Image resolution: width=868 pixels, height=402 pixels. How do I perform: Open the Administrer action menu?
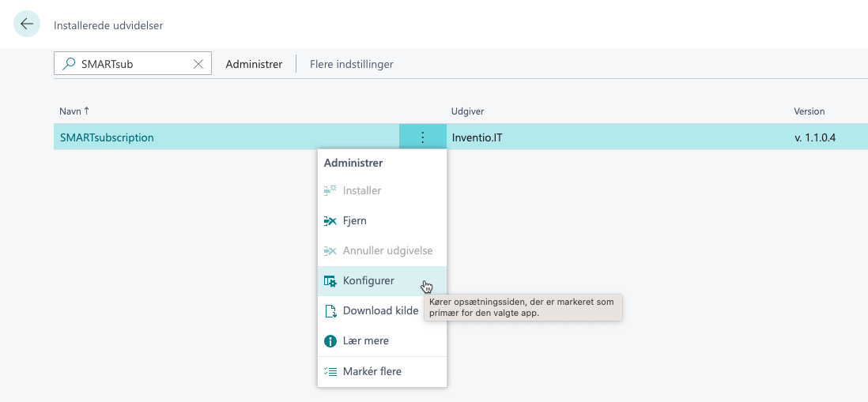[254, 64]
